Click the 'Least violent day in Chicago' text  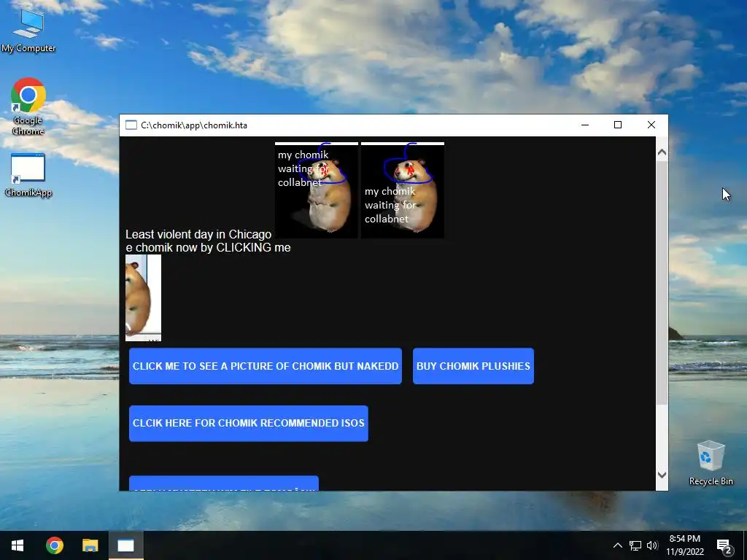(x=198, y=234)
